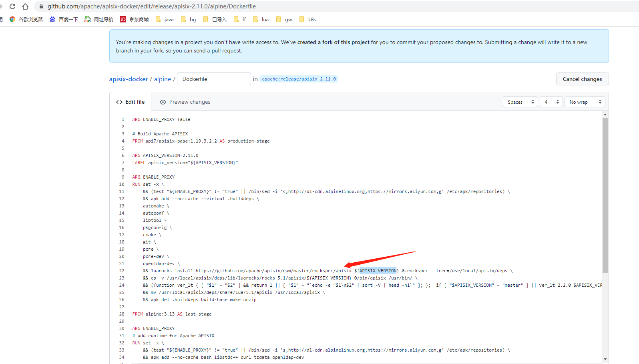Cancel changes to the file
This screenshot has width=639, height=364.
582,79
